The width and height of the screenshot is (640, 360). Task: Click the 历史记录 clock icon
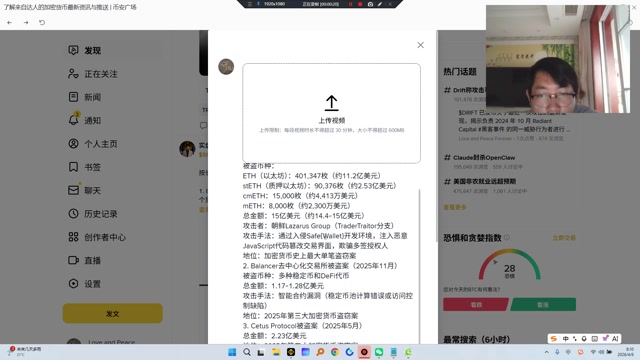[73, 213]
